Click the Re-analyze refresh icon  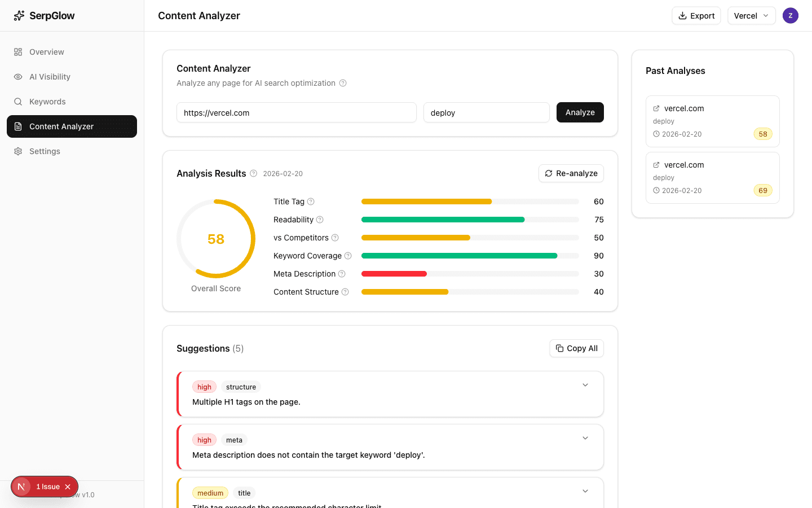point(548,173)
